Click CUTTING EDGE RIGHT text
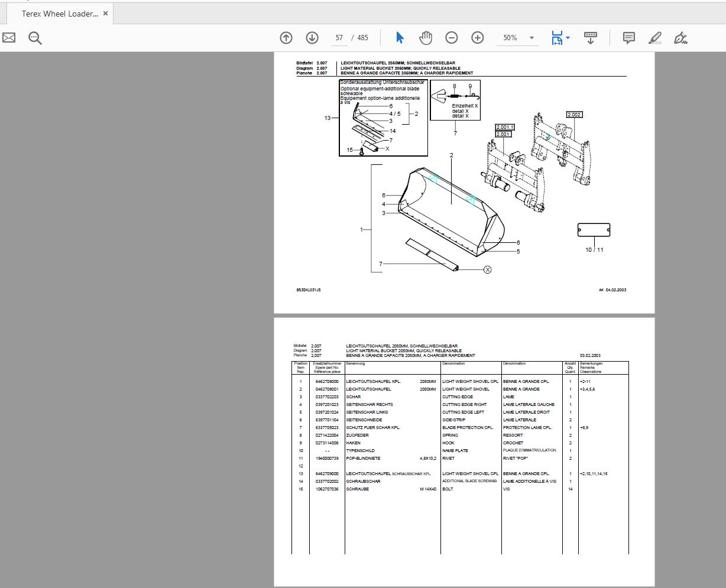 pyautogui.click(x=465, y=405)
